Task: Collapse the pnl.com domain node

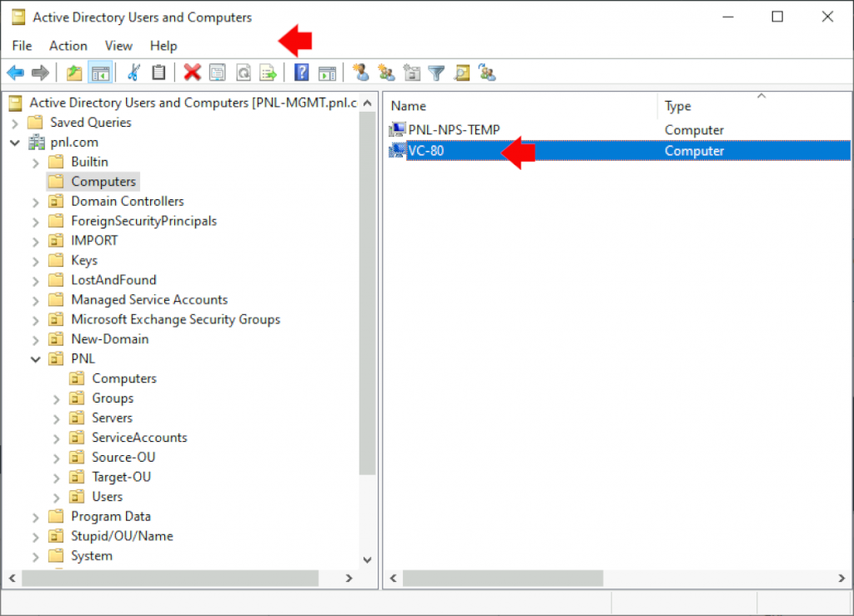Action: (15, 143)
